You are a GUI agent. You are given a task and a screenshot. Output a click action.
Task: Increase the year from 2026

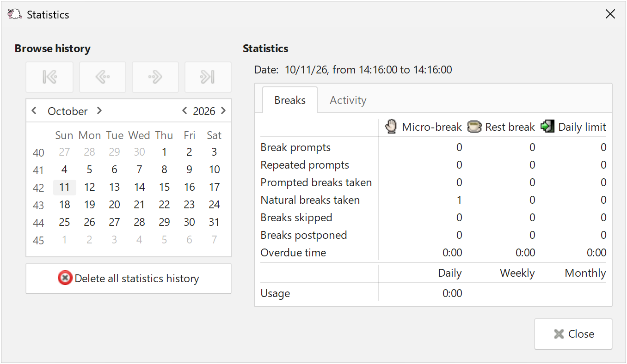(x=223, y=111)
